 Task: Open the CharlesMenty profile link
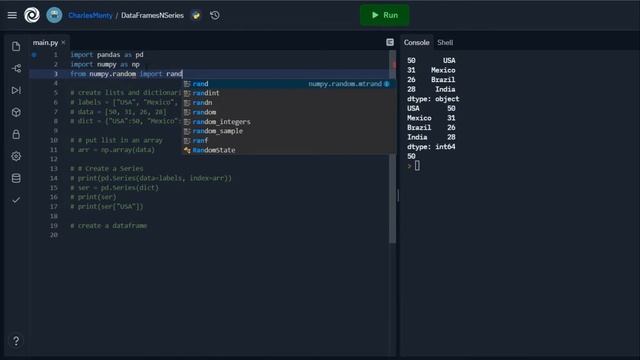coord(90,16)
